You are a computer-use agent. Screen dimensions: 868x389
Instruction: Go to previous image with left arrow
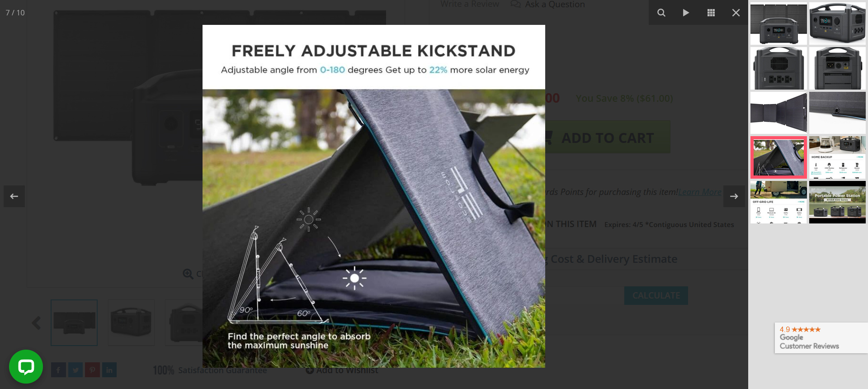click(x=14, y=196)
